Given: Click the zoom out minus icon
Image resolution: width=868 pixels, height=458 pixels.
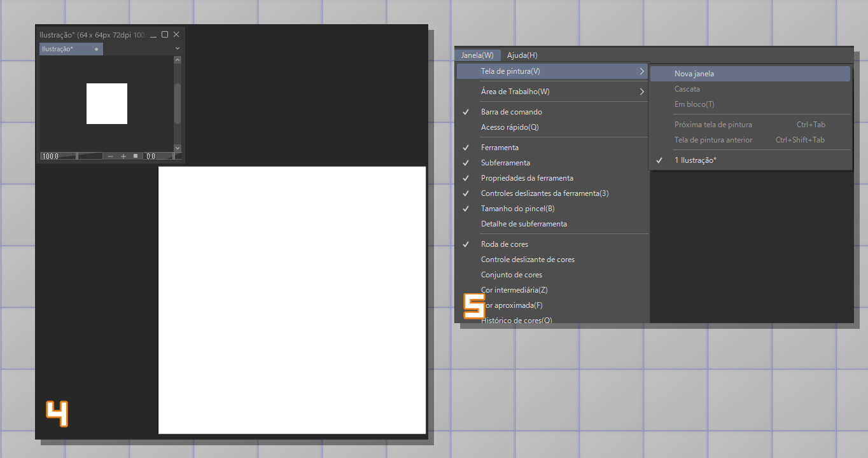Looking at the screenshot, I should click(111, 156).
